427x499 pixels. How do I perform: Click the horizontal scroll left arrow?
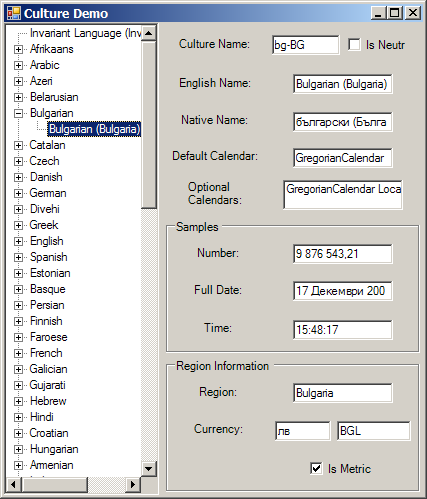coord(14,484)
